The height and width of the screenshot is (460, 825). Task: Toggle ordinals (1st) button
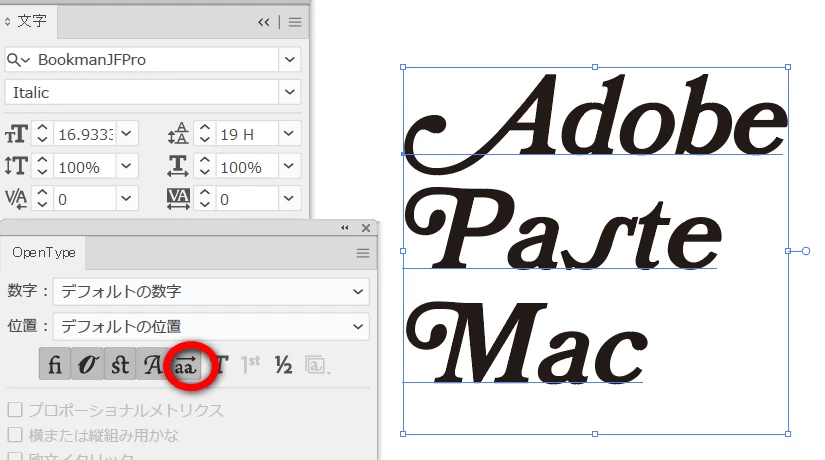[250, 364]
